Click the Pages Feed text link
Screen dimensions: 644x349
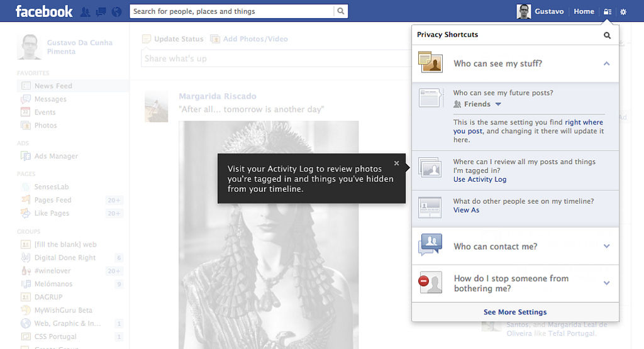pyautogui.click(x=53, y=200)
